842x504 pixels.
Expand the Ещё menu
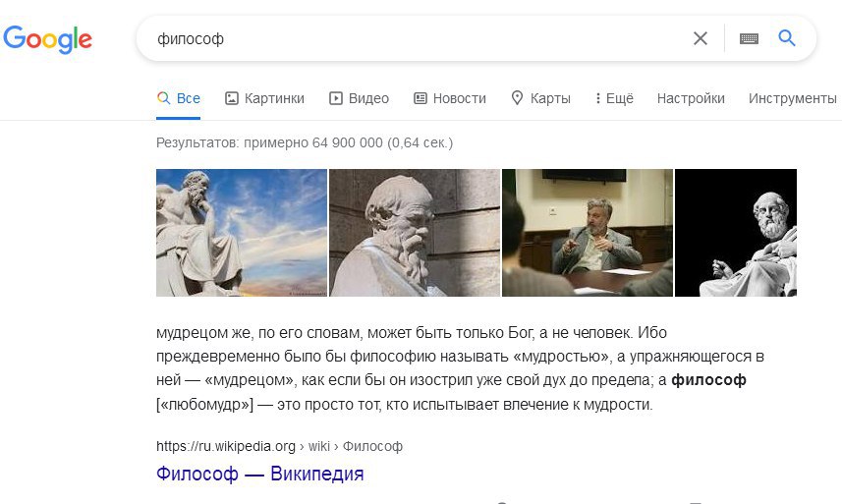pyautogui.click(x=614, y=98)
